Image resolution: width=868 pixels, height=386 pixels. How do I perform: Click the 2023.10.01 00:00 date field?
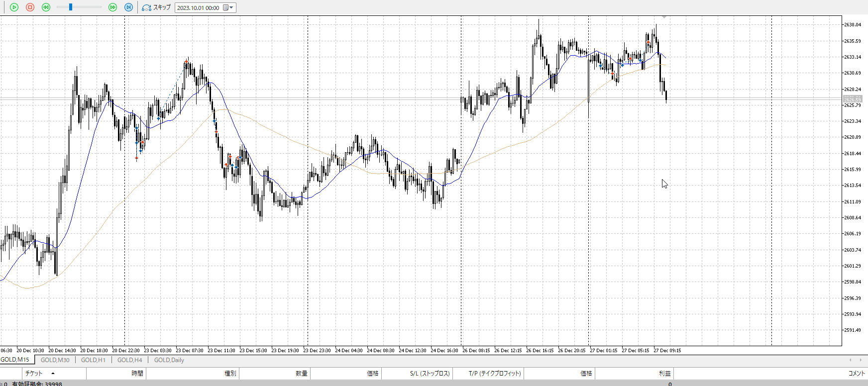pyautogui.click(x=198, y=8)
